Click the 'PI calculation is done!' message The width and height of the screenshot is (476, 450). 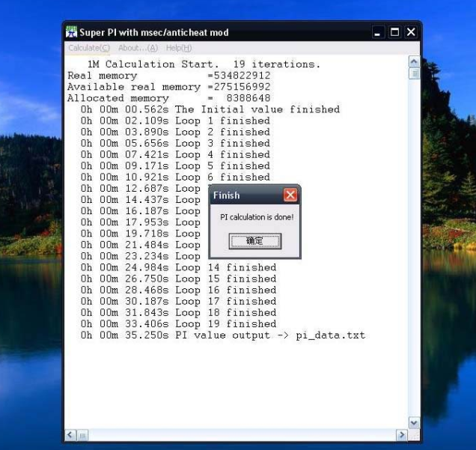pos(257,217)
